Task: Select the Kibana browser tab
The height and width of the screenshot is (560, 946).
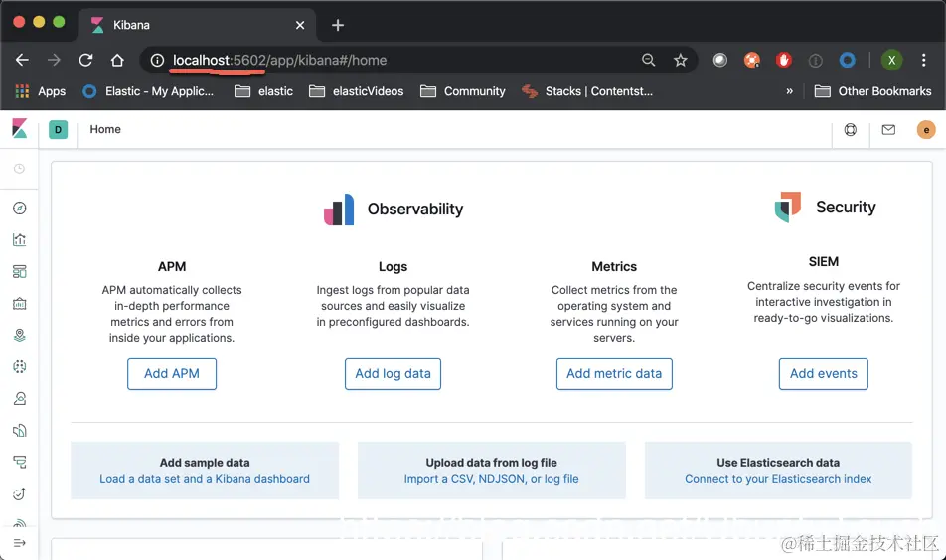Action: (x=198, y=25)
